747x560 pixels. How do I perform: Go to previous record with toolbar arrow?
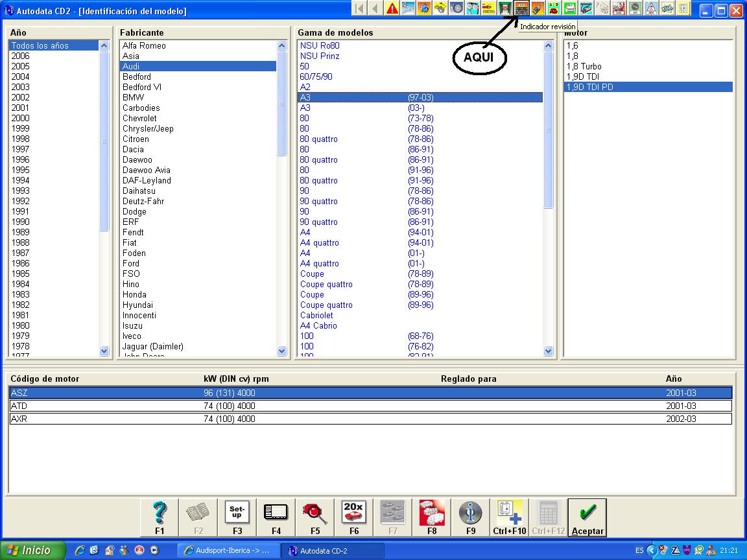[376, 8]
